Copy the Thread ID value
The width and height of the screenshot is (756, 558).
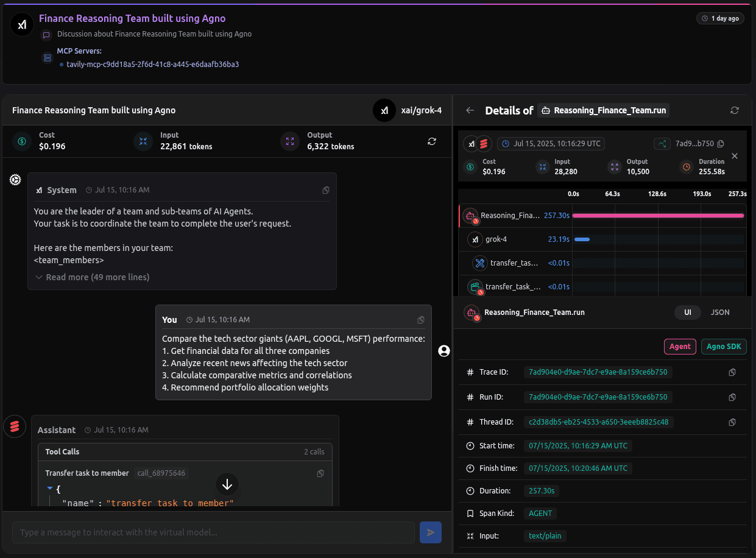coord(732,422)
